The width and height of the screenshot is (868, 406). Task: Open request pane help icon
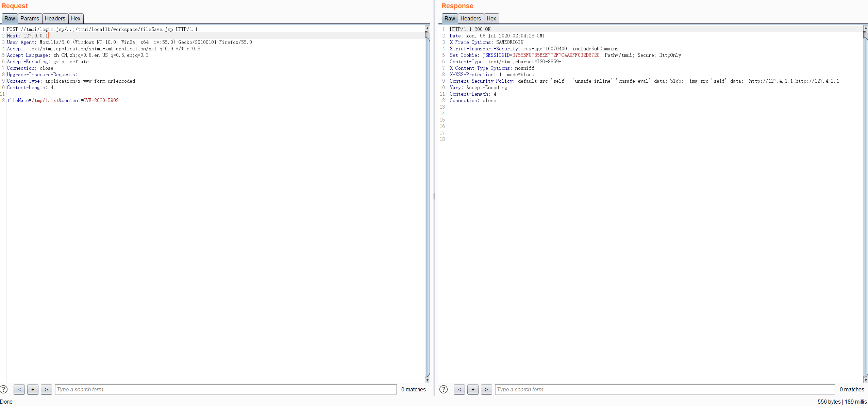3,389
